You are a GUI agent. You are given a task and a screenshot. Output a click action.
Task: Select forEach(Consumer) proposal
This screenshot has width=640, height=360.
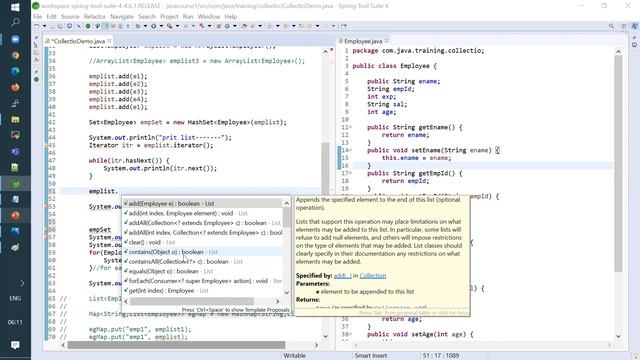(202, 281)
